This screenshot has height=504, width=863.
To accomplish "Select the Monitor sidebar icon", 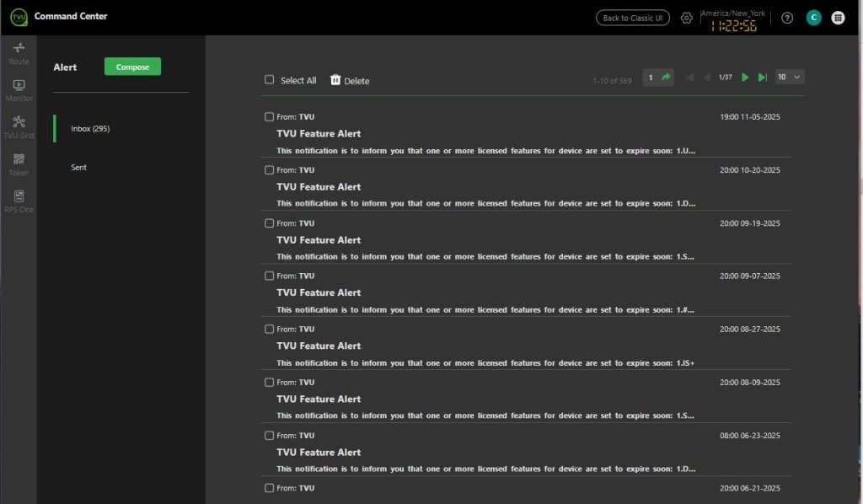I will coord(18,88).
